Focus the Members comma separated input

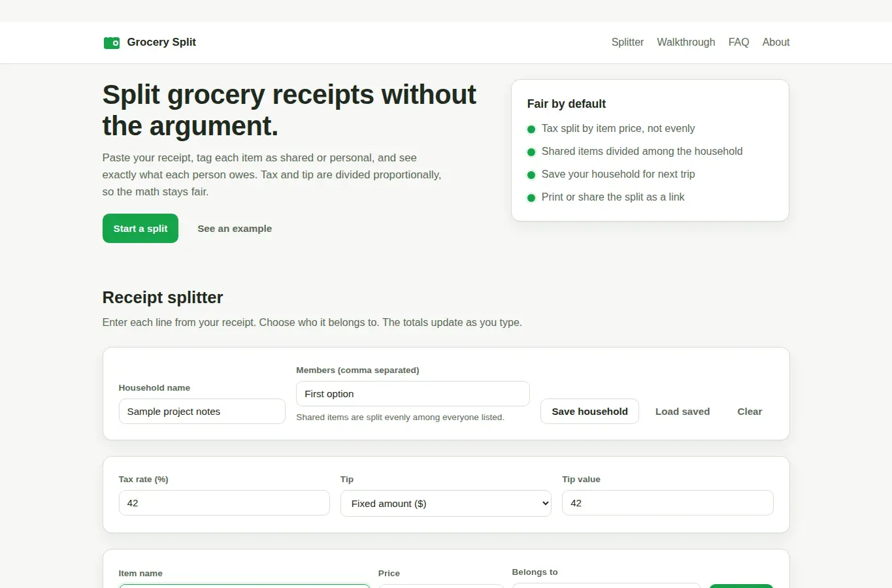click(413, 394)
